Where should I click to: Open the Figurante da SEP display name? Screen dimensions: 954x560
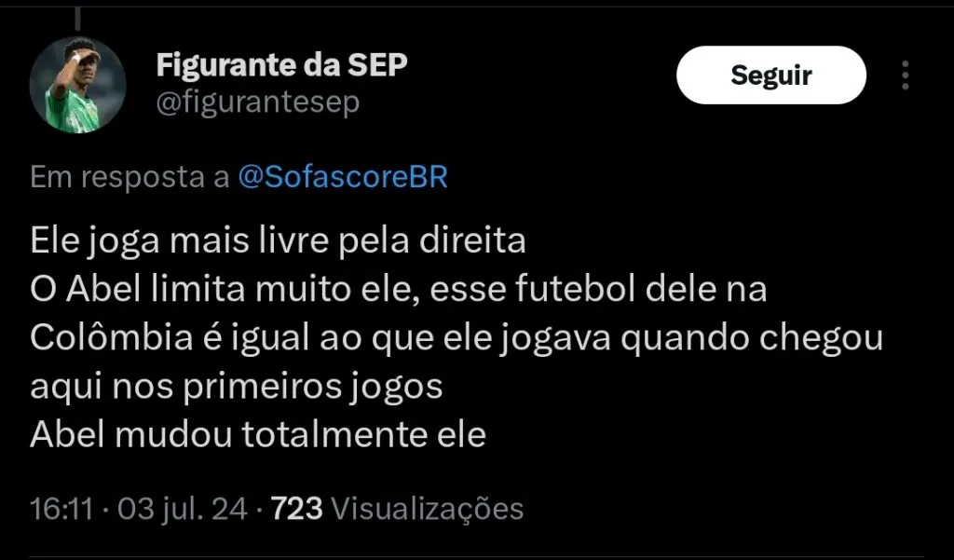pos(282,65)
